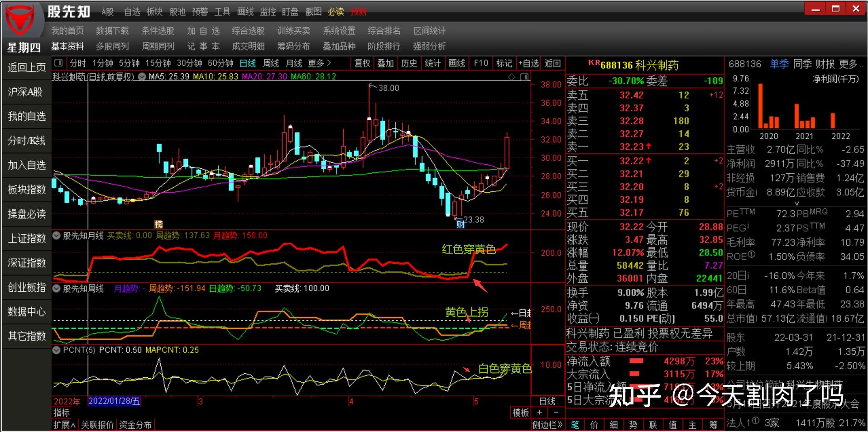
Task: Open the F10 company info panel
Action: pos(480,63)
